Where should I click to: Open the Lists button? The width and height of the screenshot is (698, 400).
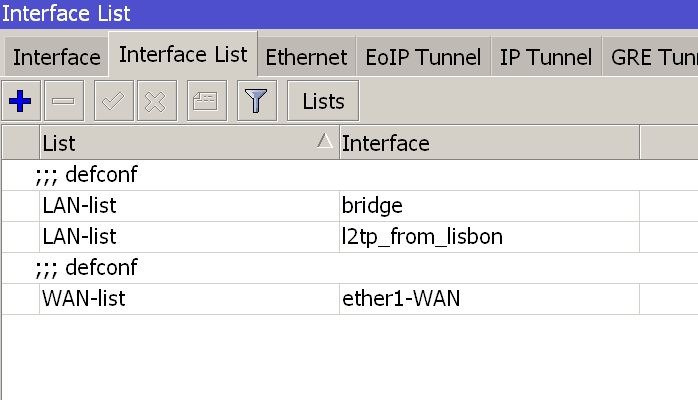(323, 101)
